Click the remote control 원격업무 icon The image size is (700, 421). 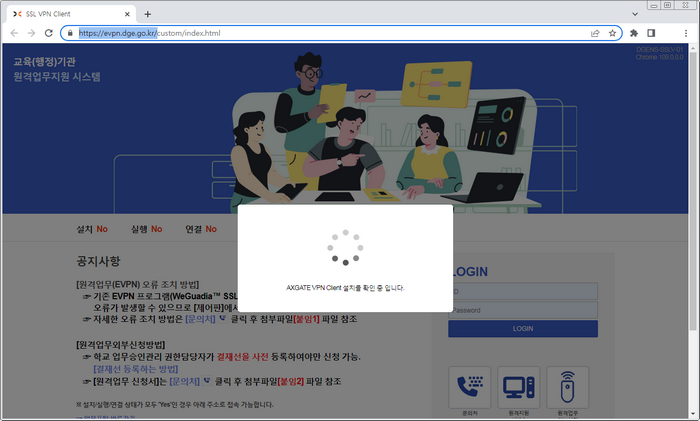567,388
